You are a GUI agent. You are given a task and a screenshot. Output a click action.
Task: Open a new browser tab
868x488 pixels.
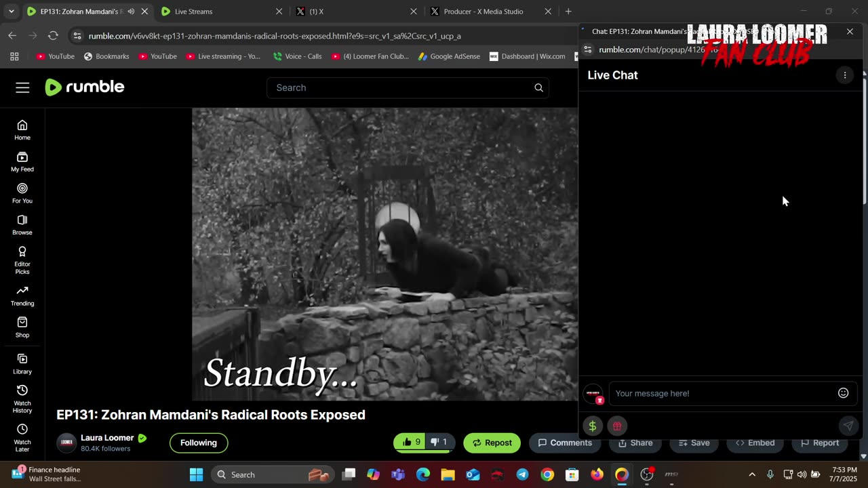[568, 12]
